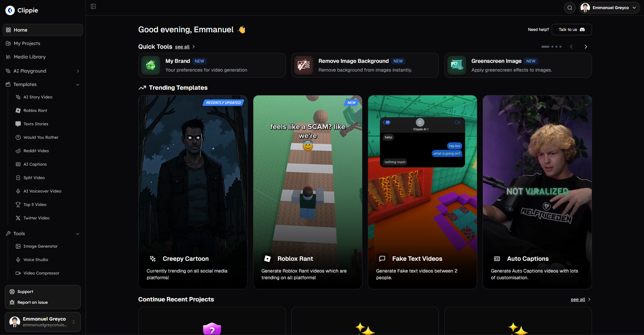
Task: Open the Fake Text Videos template card
Action: point(423,192)
